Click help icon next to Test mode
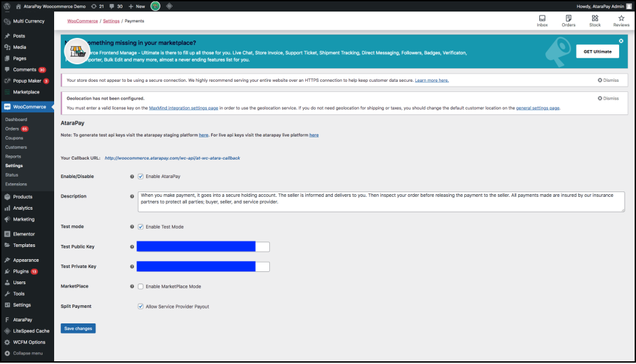Screen dimensions: 636x364 [132, 227]
